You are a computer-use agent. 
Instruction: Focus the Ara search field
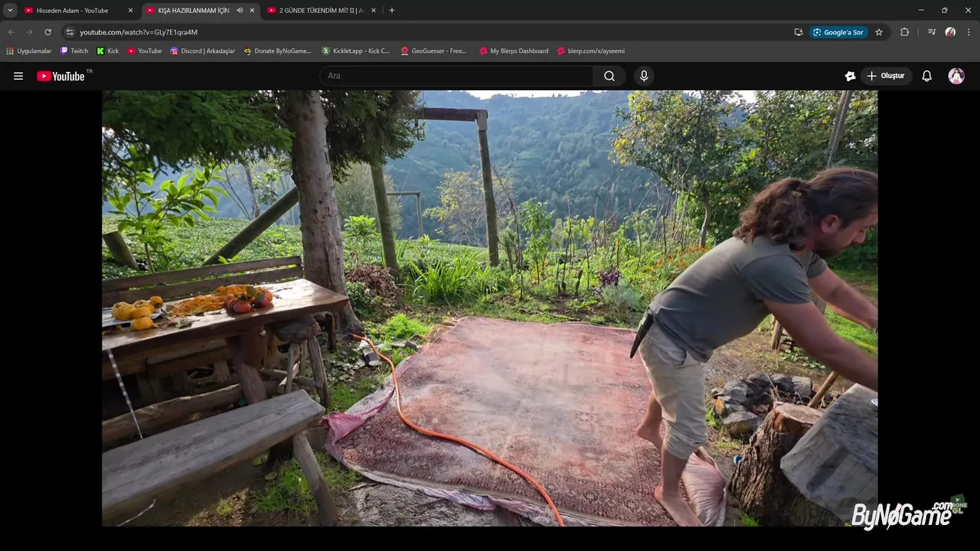456,76
